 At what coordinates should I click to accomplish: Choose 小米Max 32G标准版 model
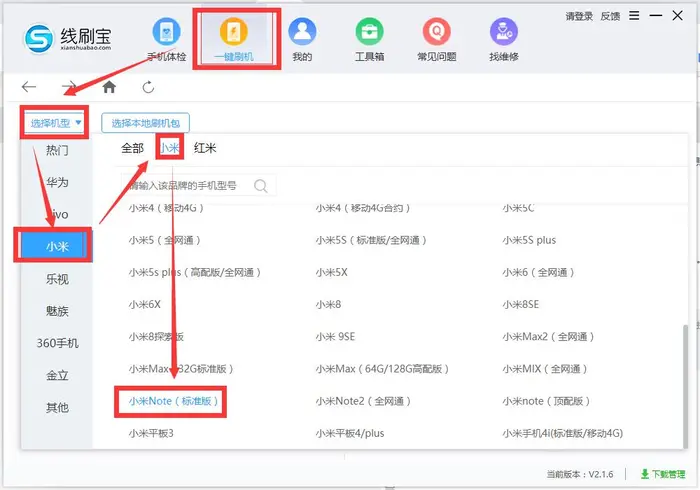181,369
